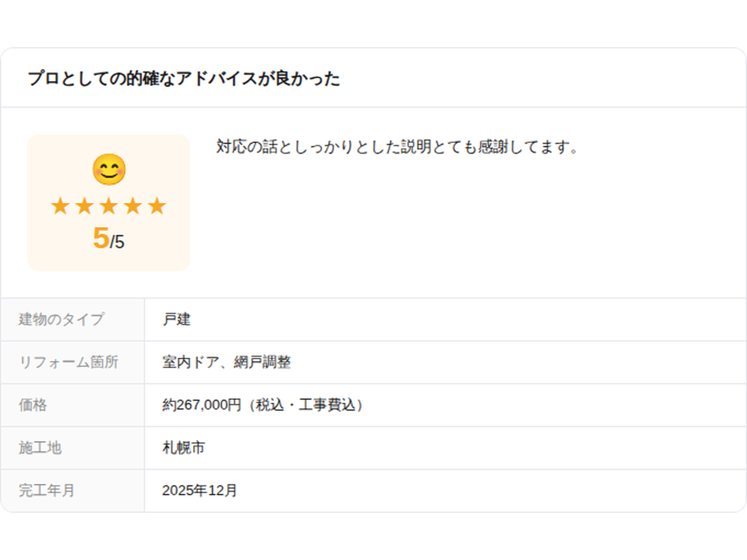This screenshot has width=747, height=560.
Task: Click the 完工年月 row label
Action: coord(47,490)
